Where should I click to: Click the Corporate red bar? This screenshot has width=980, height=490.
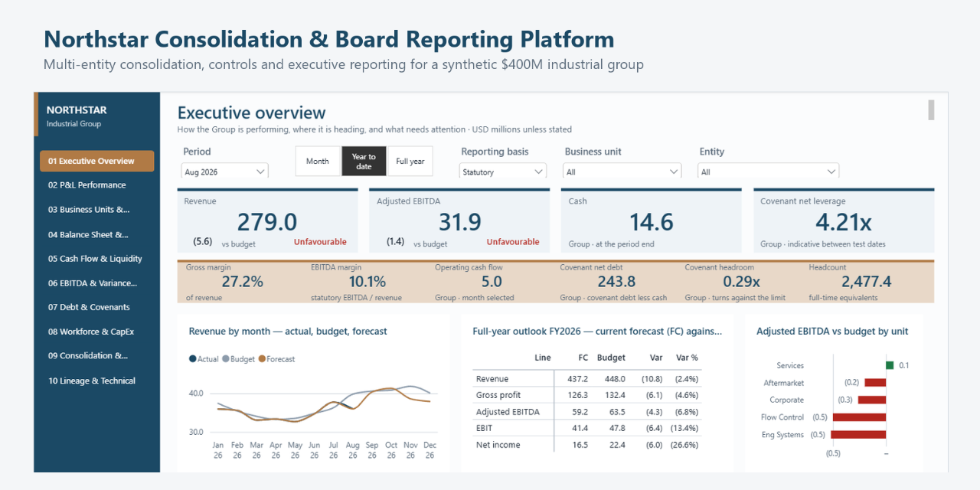point(872,400)
